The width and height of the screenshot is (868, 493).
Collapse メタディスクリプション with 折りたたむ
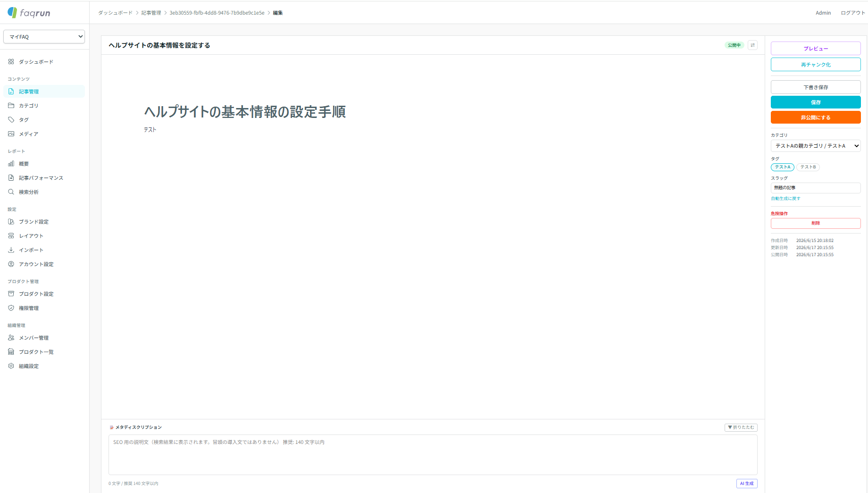[x=741, y=427]
